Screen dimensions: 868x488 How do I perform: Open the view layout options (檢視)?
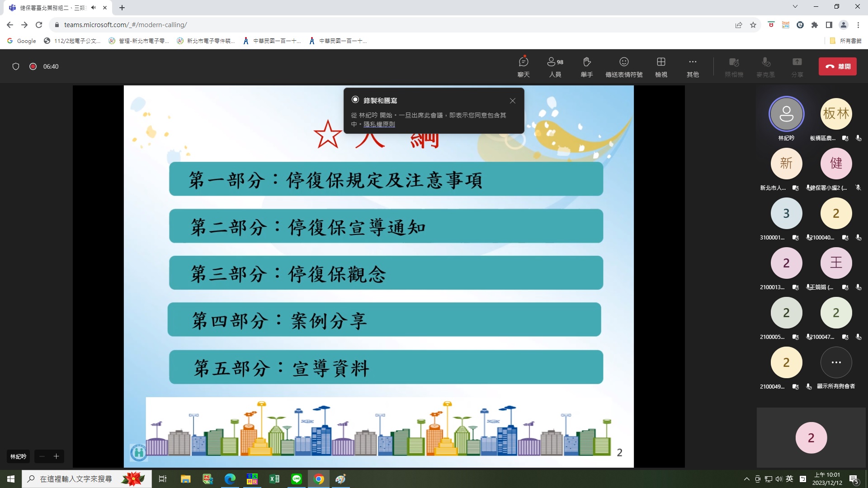[661, 66]
